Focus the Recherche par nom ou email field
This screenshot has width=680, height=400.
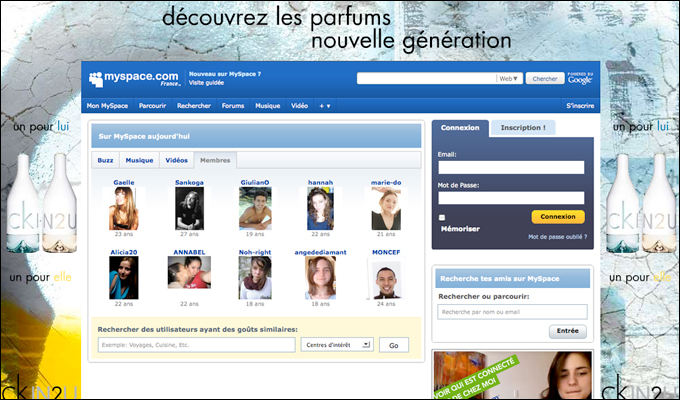pos(512,312)
